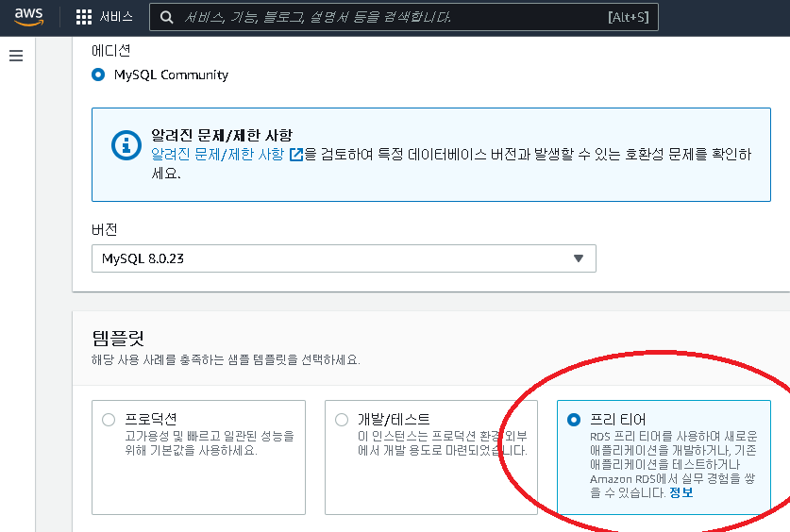Image resolution: width=790 pixels, height=532 pixels.
Task: Click the search magnifier icon
Action: click(167, 18)
